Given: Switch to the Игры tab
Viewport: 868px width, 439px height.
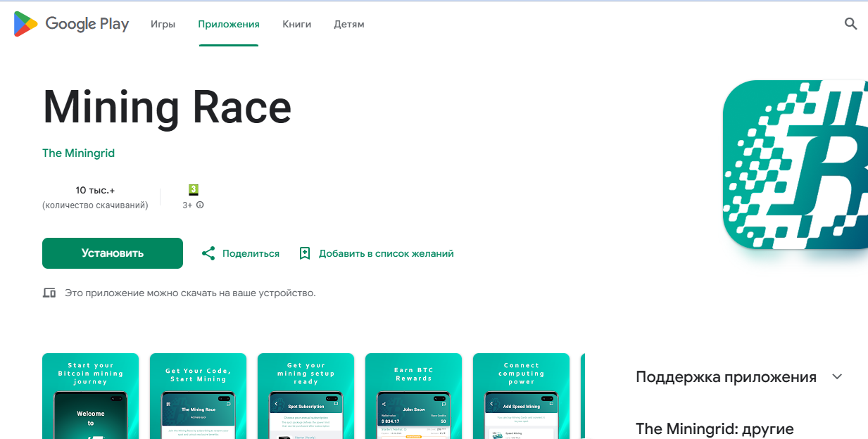Looking at the screenshot, I should tap(163, 24).
